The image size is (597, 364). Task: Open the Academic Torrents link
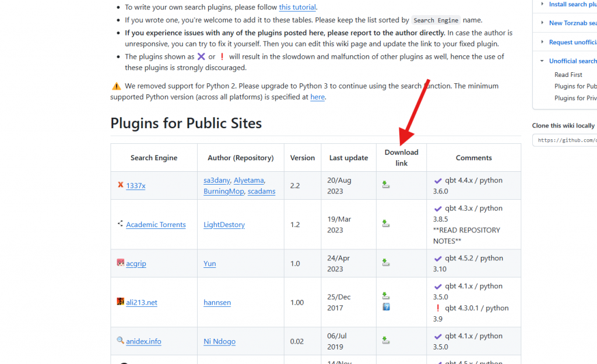coord(156,224)
